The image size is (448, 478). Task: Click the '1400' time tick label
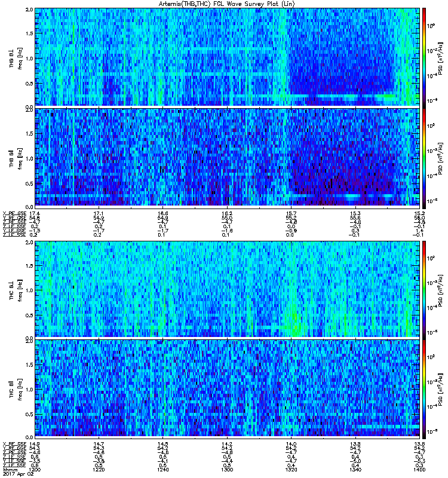pos(419,470)
